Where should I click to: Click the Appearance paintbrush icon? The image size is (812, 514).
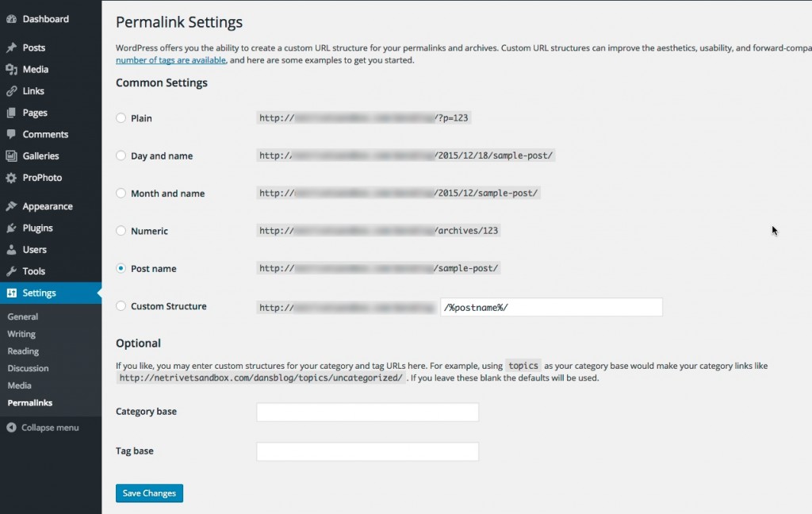tap(11, 206)
